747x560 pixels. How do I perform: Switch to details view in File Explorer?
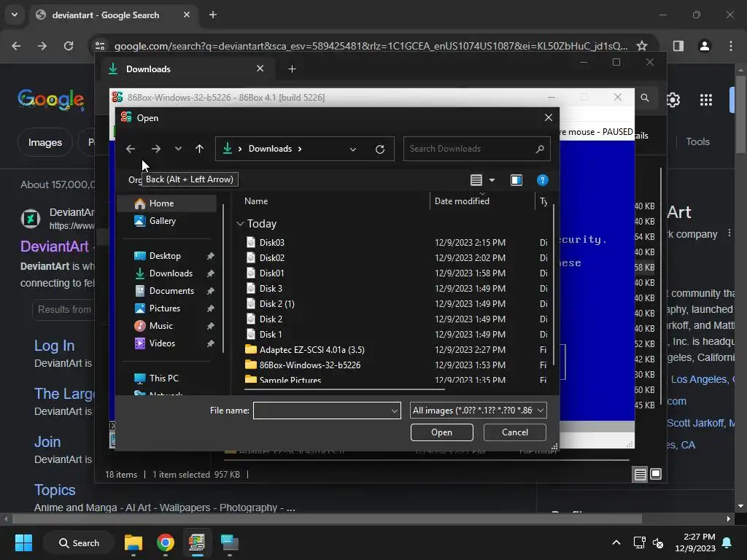pyautogui.click(x=640, y=474)
